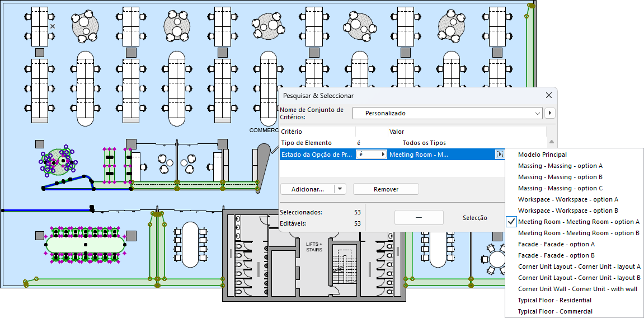
Task: Open the Personalizado criteria set dropdown
Action: pyautogui.click(x=447, y=113)
